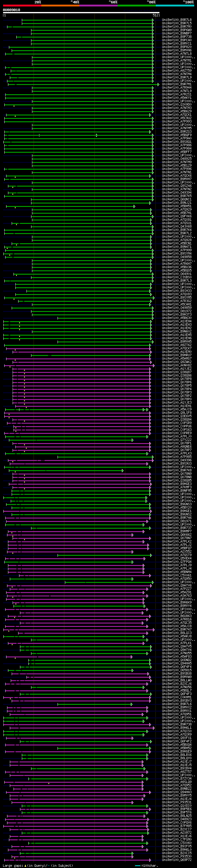Select the green alignment bar for B9R7M1
Image resolution: width=197 pixels, height=868 pixels.
[83, 84]
